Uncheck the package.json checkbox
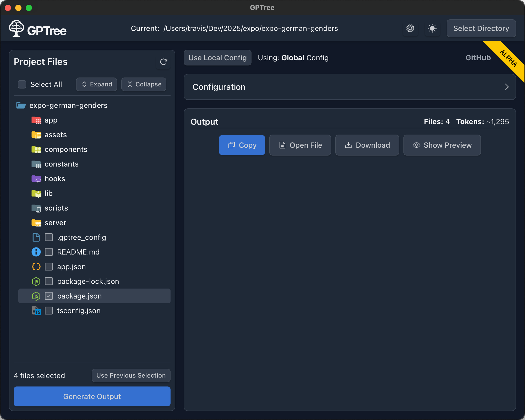The width and height of the screenshot is (525, 420). pyautogui.click(x=49, y=296)
